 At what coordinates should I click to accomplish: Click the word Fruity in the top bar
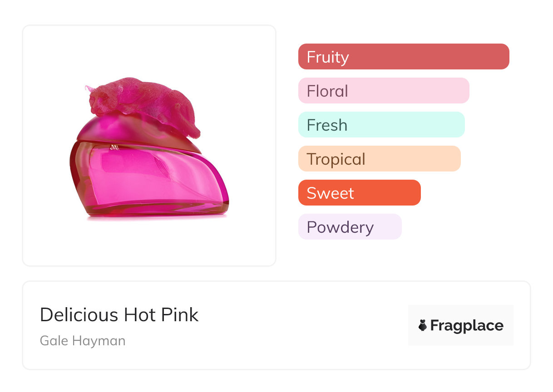(328, 57)
